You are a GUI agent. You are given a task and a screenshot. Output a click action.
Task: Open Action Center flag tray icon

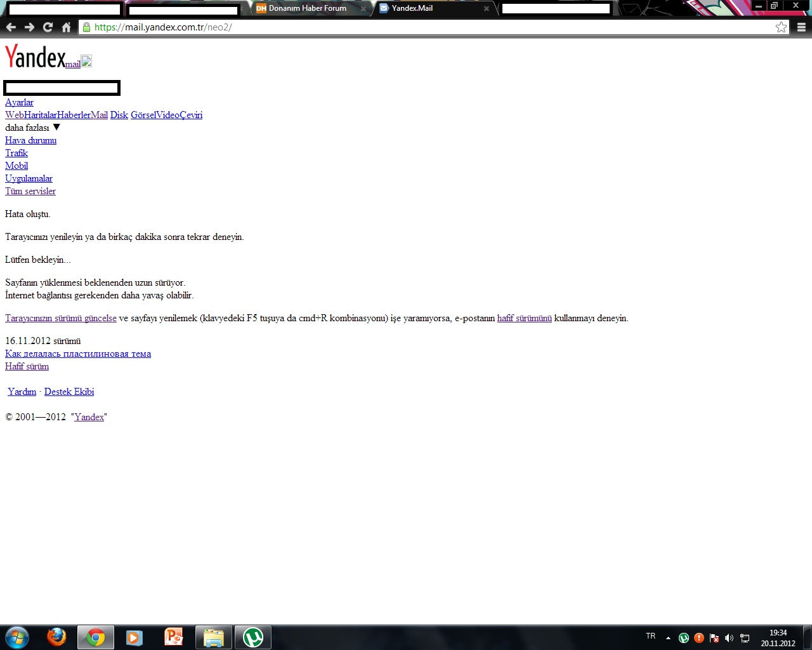714,638
